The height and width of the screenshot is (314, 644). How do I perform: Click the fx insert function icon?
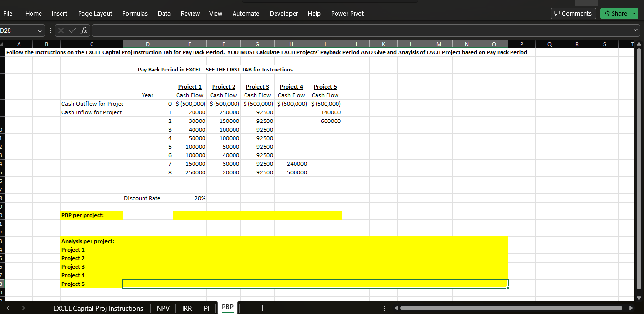click(x=84, y=30)
